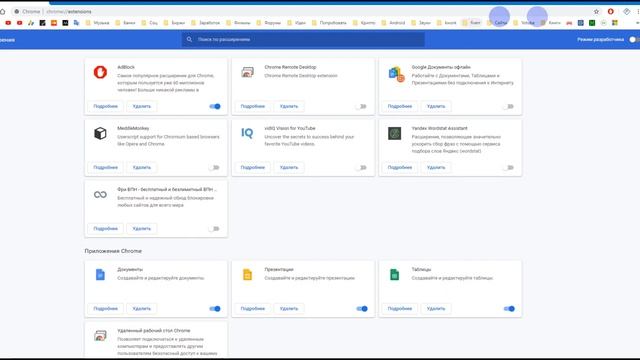Viewport: 640px width, 360px height.
Task: Click the magnifier icon in extensions search
Action: (x=189, y=40)
